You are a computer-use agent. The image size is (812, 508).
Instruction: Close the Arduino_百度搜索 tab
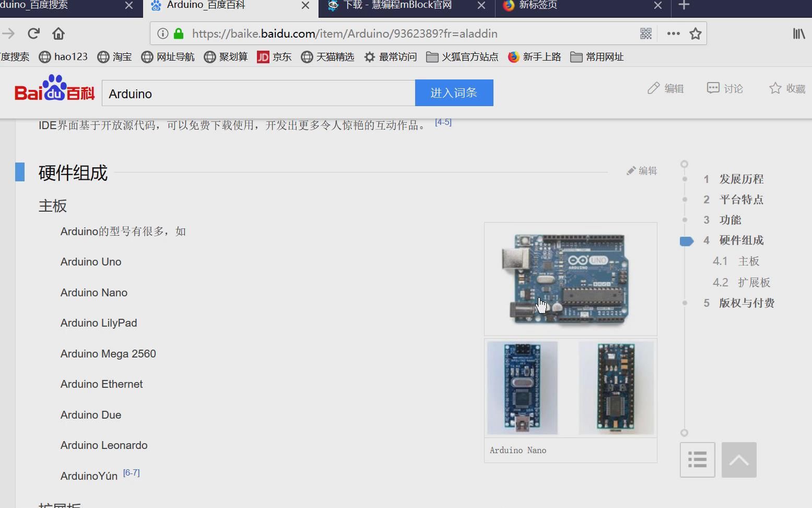[x=129, y=5]
